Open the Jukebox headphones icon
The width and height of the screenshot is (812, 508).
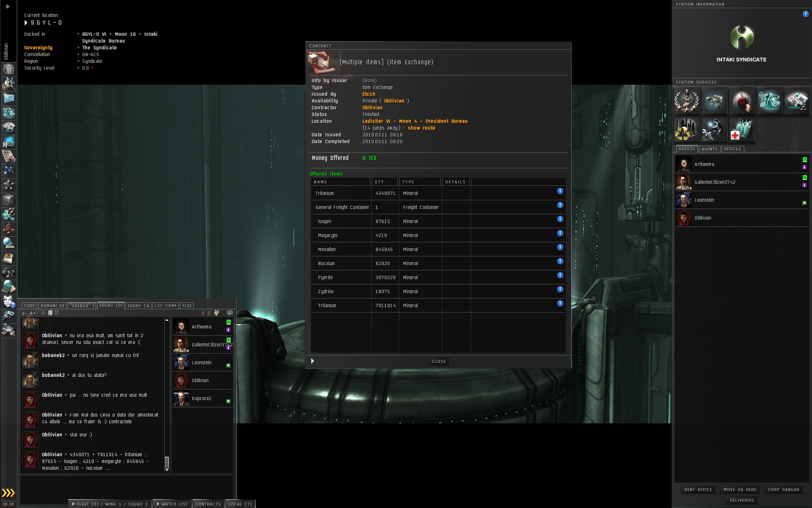(x=8, y=272)
